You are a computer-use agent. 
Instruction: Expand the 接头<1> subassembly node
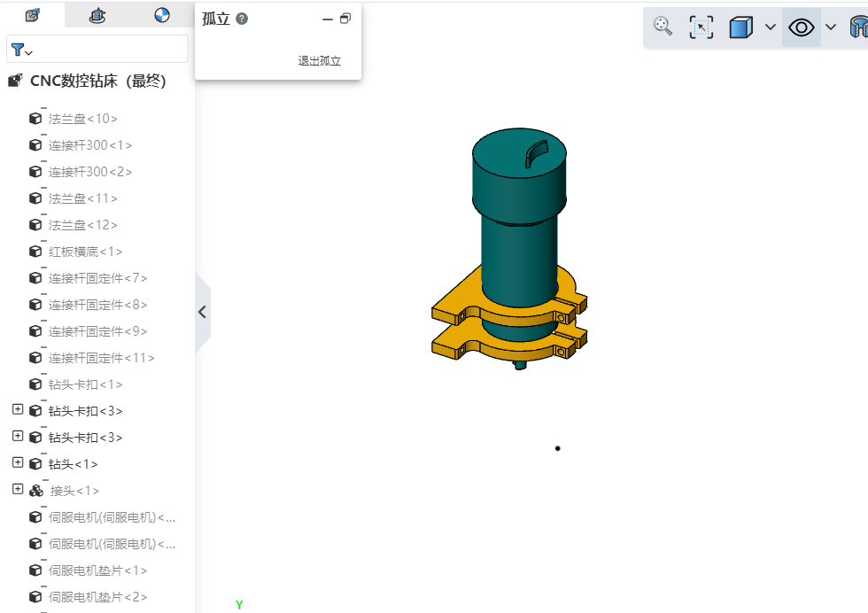click(18, 489)
